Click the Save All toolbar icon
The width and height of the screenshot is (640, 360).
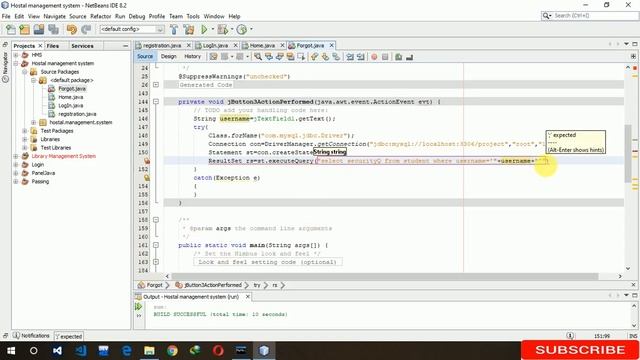[53, 29]
